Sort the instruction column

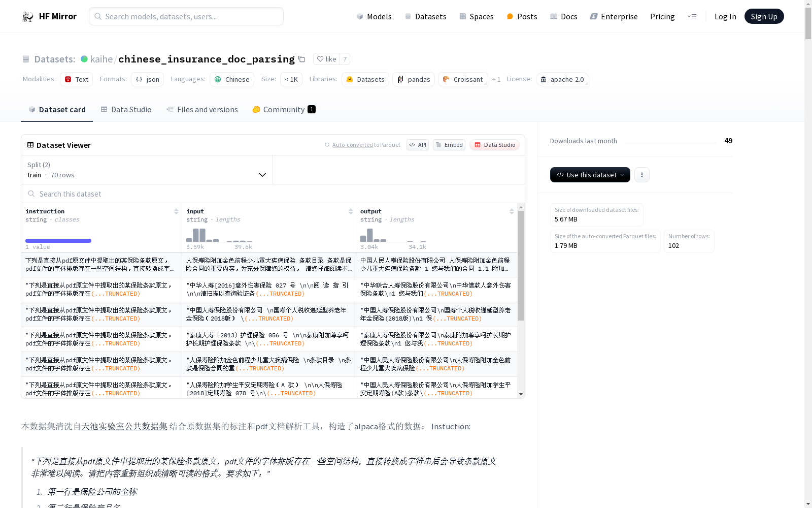click(176, 211)
